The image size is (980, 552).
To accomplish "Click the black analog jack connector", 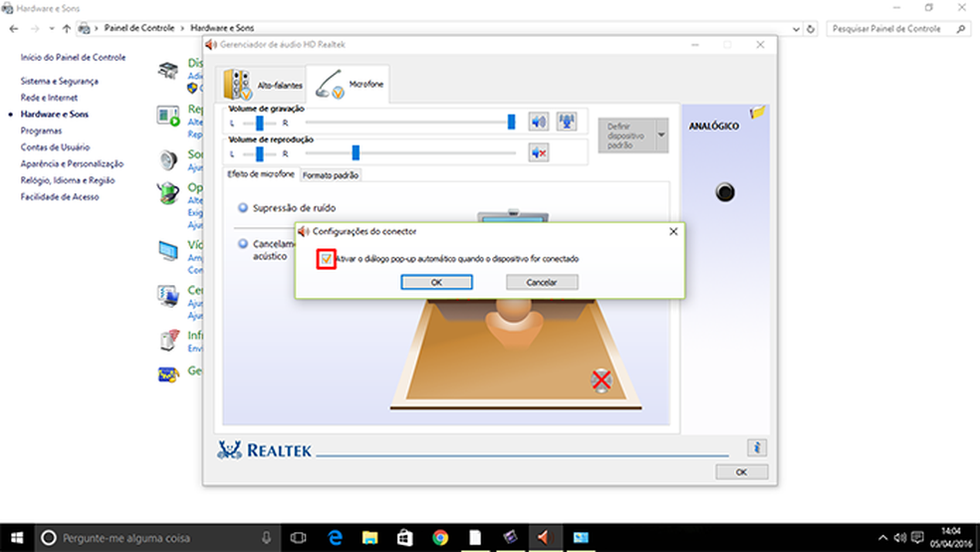I will [725, 192].
